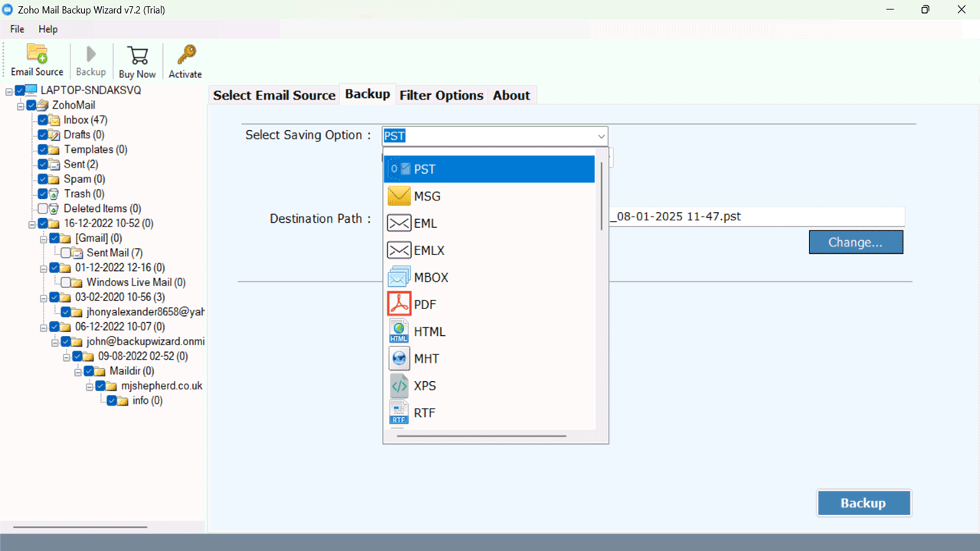Select the 09-08-2022 02-52 (0) row
Viewport: 980px width, 551px height.
[143, 357]
